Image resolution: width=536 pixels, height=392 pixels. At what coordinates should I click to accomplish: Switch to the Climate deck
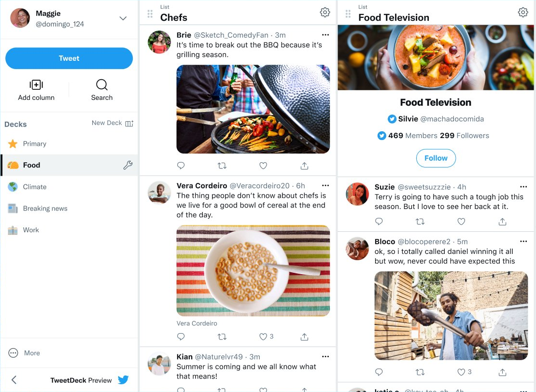[35, 186]
